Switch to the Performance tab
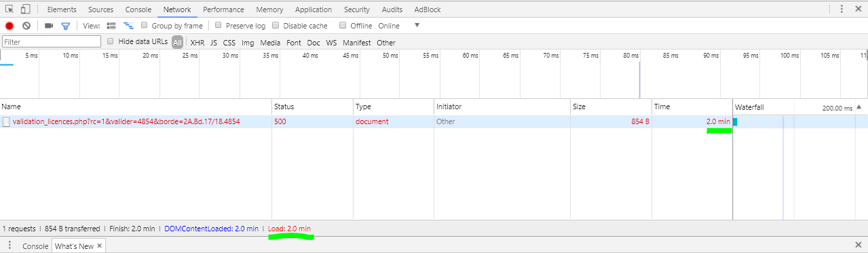This screenshot has width=868, height=253. tap(223, 9)
